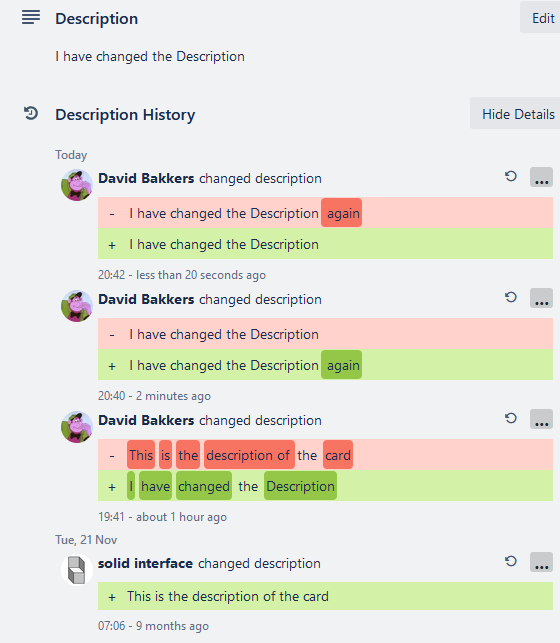
Task: Open more options for the 20:40 entry
Action: 542,298
